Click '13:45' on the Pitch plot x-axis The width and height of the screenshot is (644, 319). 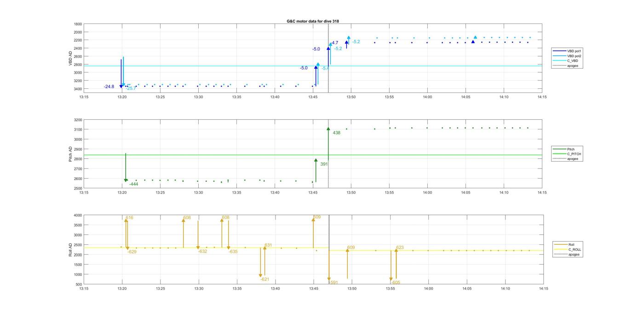pos(313,192)
